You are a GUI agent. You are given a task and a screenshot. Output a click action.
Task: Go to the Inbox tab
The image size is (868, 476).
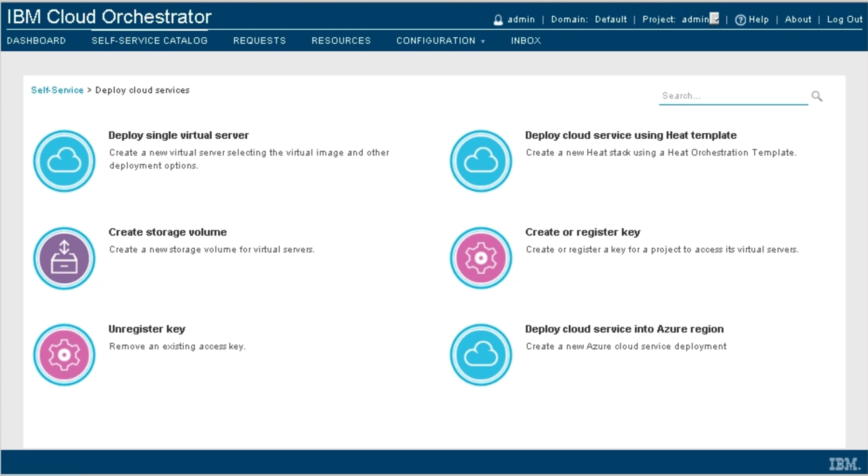click(x=525, y=41)
